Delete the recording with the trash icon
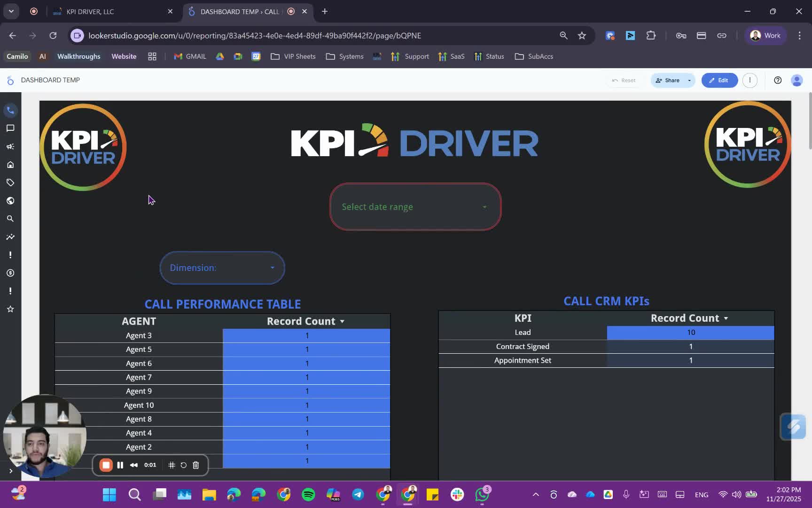This screenshot has height=508, width=812. click(196, 465)
